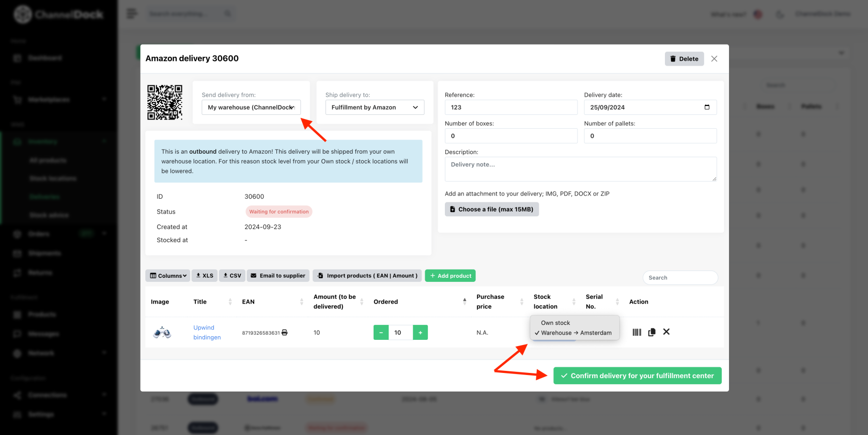Export the table as XLS
The width and height of the screenshot is (868, 435).
(205, 276)
